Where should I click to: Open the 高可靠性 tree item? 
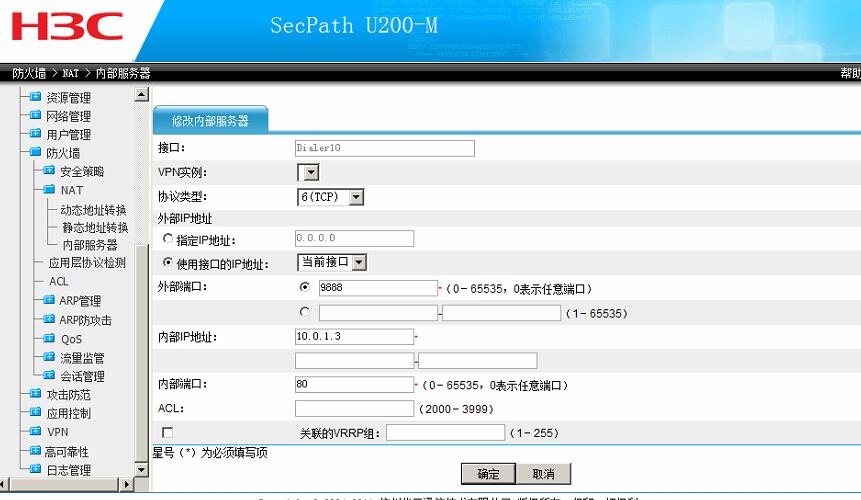[67, 452]
